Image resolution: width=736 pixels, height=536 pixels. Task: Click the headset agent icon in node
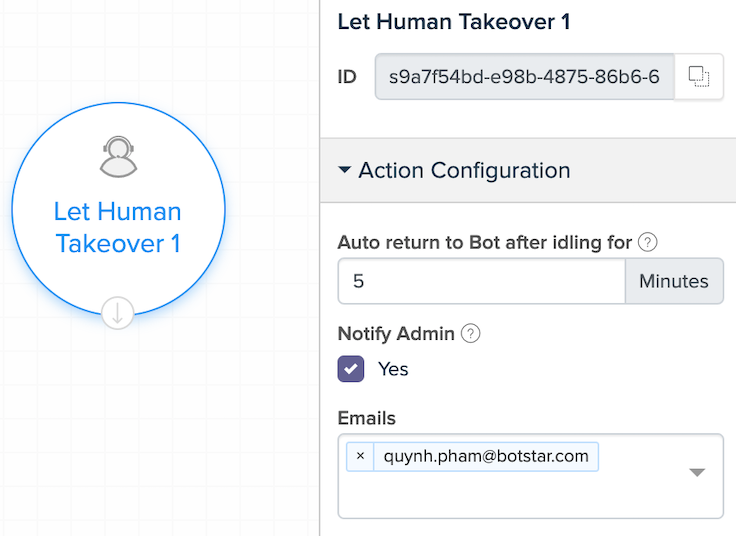pyautogui.click(x=118, y=157)
